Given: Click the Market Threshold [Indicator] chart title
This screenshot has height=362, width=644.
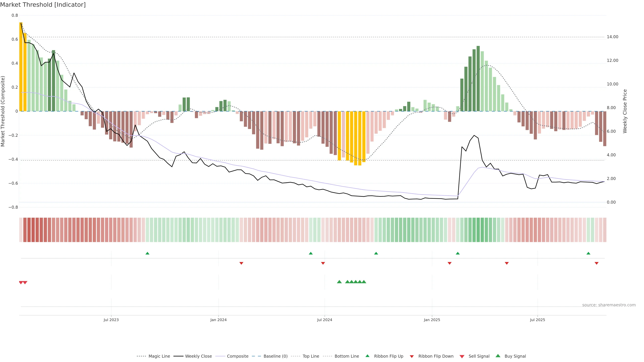Looking at the screenshot, I should click(x=43, y=5).
